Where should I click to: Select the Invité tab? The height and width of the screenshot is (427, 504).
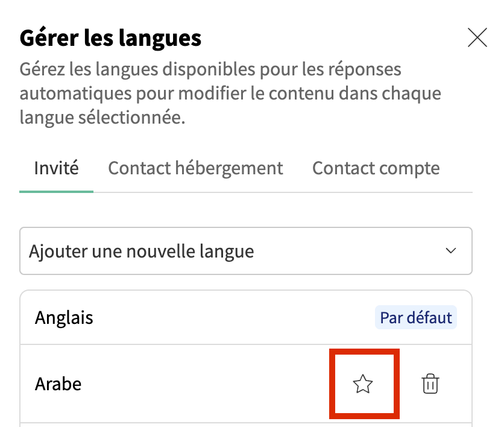click(56, 168)
